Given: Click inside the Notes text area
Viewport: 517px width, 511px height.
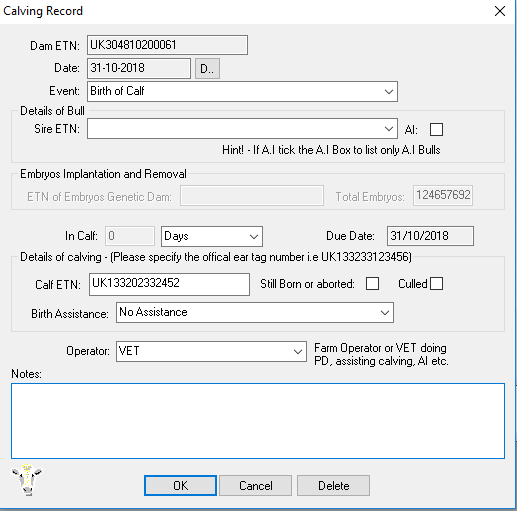Looking at the screenshot, I should [258, 421].
